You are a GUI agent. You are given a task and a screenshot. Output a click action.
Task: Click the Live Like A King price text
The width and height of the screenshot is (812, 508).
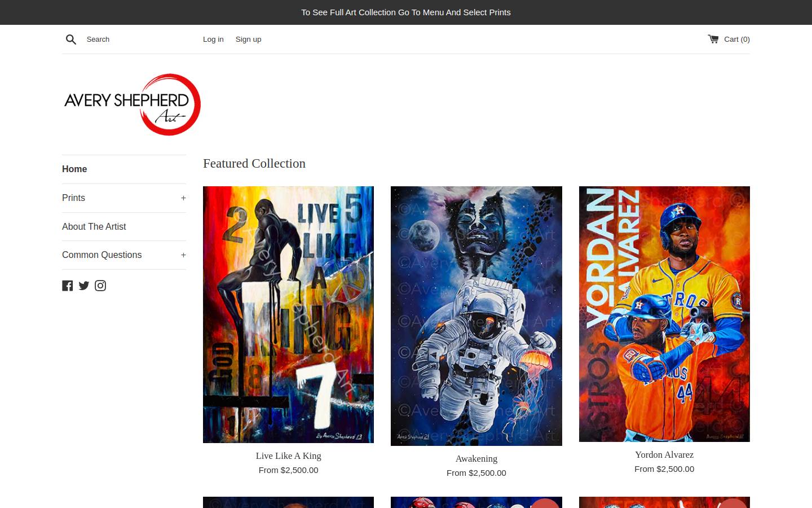click(288, 470)
